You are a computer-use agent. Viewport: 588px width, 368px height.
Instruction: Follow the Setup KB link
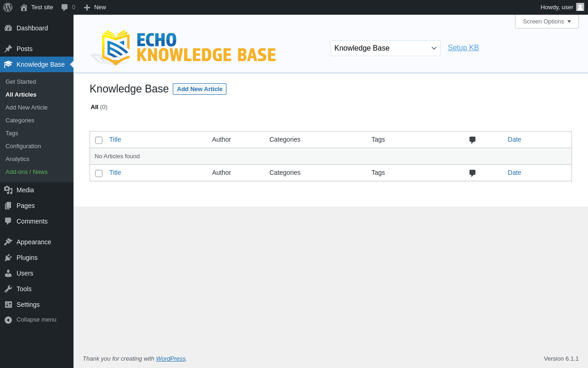464,48
